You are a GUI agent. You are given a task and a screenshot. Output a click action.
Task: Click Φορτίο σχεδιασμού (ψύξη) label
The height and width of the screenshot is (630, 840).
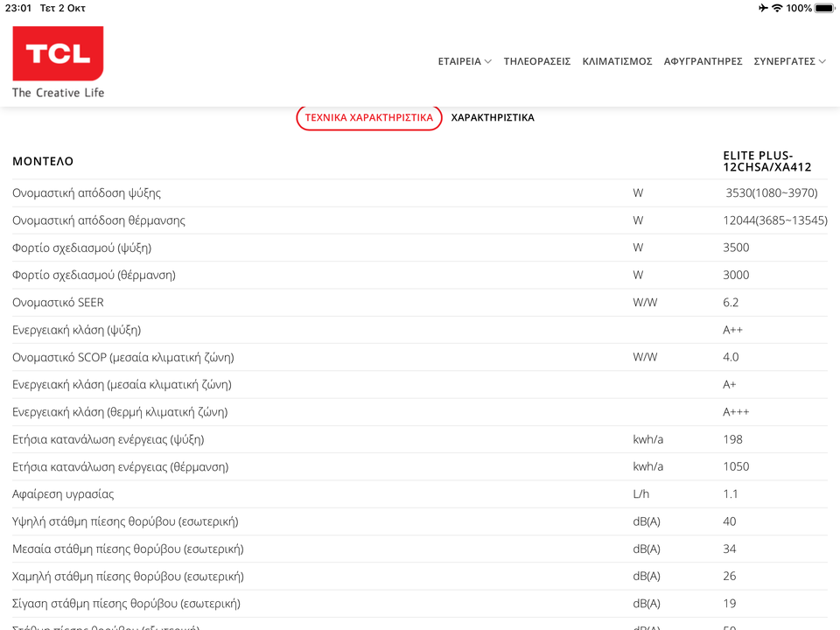click(x=82, y=248)
